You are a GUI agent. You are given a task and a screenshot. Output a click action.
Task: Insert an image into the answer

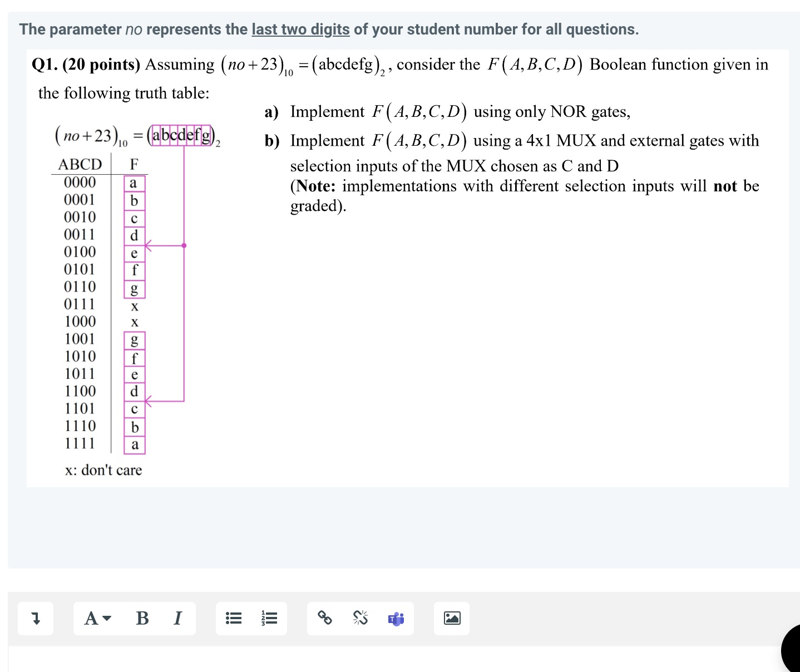click(x=451, y=618)
